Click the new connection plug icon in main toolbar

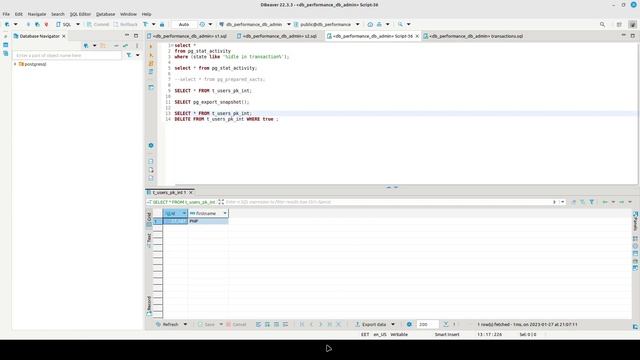coord(7,24)
